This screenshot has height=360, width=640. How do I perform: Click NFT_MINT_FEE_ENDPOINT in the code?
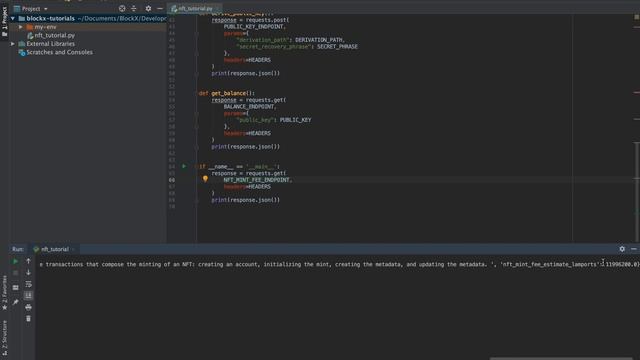coord(256,180)
